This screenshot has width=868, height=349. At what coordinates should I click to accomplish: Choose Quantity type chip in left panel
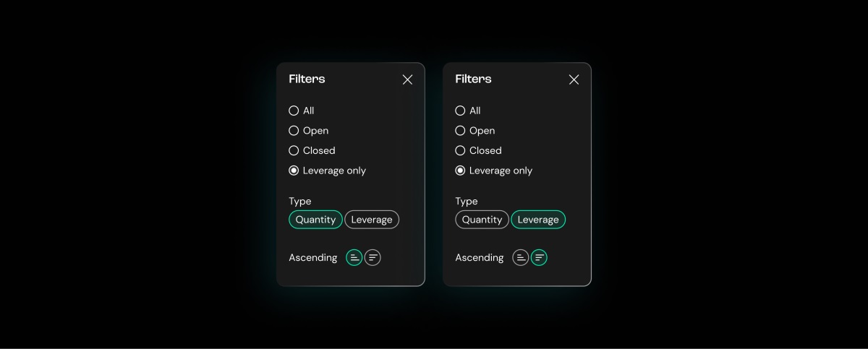click(315, 220)
